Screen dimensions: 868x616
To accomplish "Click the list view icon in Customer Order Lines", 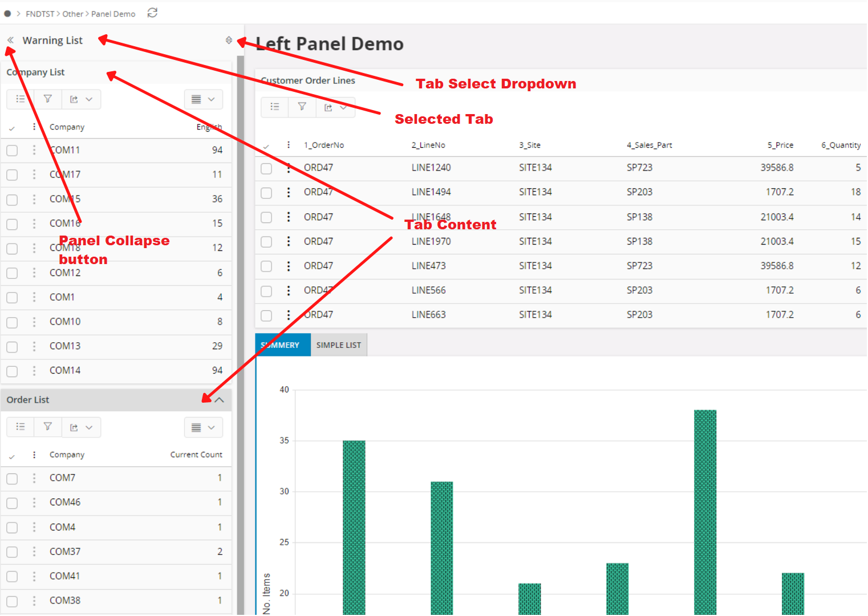I will (275, 107).
